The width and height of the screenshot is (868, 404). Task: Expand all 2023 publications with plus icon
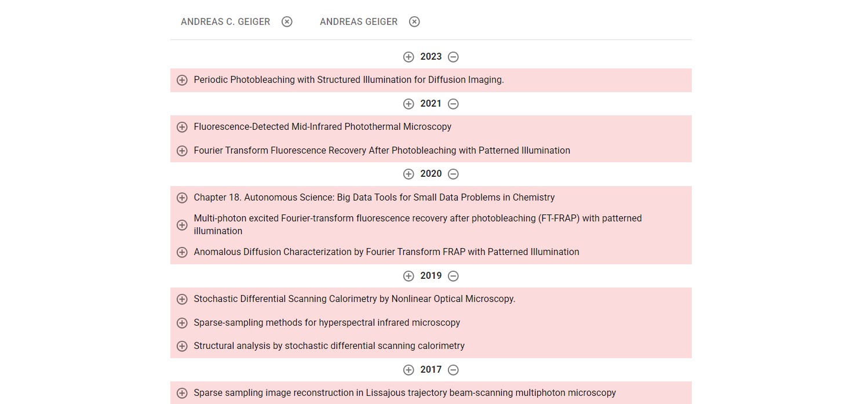click(409, 57)
